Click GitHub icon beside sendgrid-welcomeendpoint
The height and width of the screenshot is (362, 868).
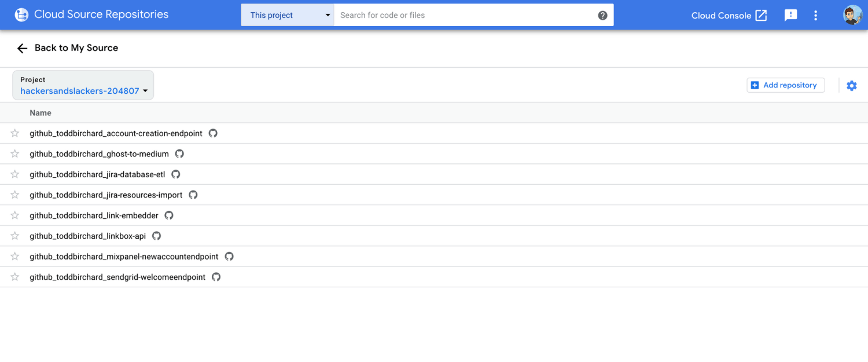(x=216, y=277)
